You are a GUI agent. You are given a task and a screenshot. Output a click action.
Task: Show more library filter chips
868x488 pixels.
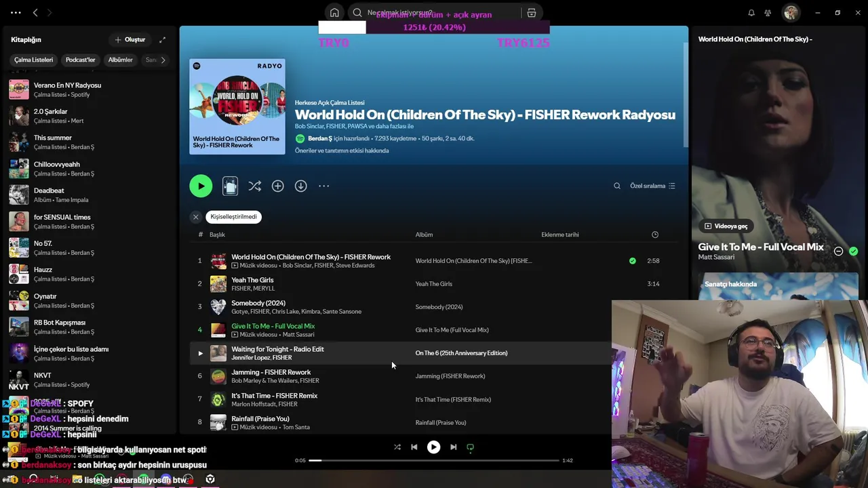click(x=163, y=60)
